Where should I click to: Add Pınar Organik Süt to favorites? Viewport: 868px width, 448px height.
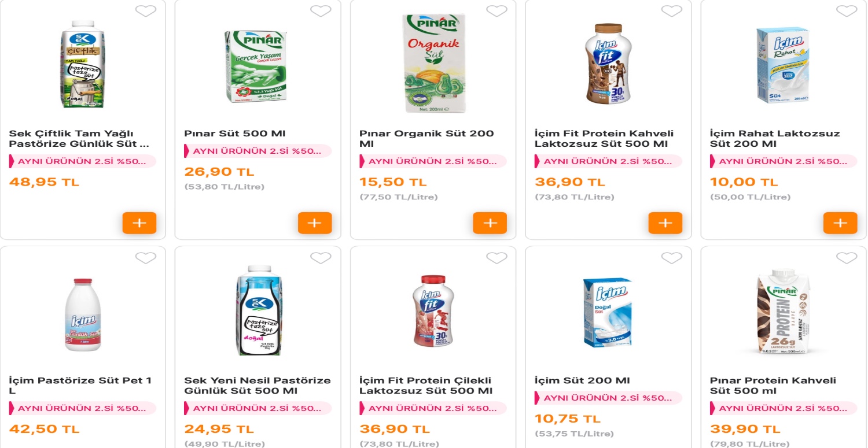tap(496, 11)
